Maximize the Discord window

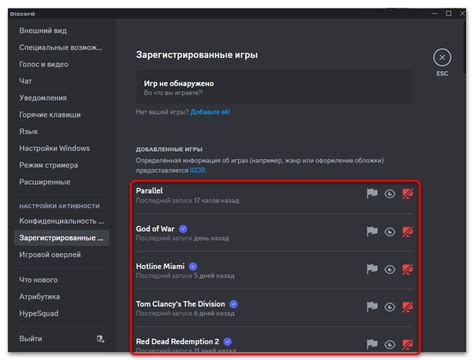coord(449,13)
